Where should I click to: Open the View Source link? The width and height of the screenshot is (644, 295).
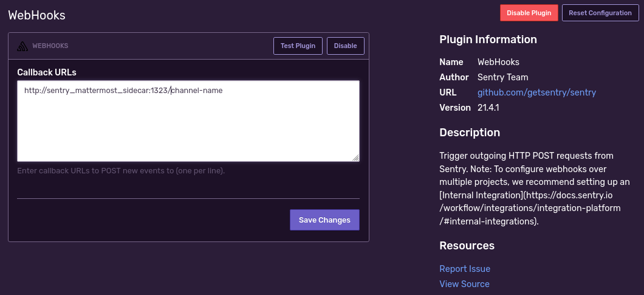(464, 284)
